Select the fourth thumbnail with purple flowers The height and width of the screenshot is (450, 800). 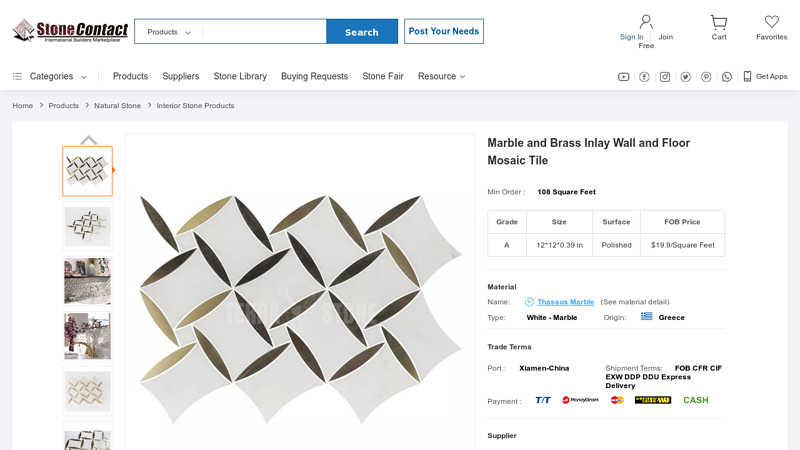[x=87, y=336]
